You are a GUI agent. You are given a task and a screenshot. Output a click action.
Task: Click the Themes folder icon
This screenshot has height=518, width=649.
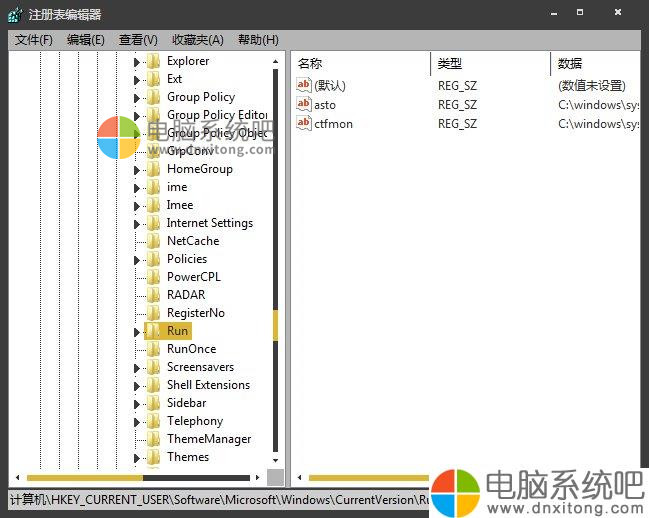click(154, 457)
